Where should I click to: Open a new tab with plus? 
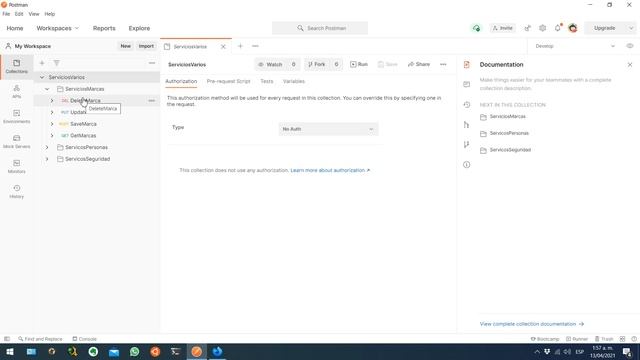[240, 46]
